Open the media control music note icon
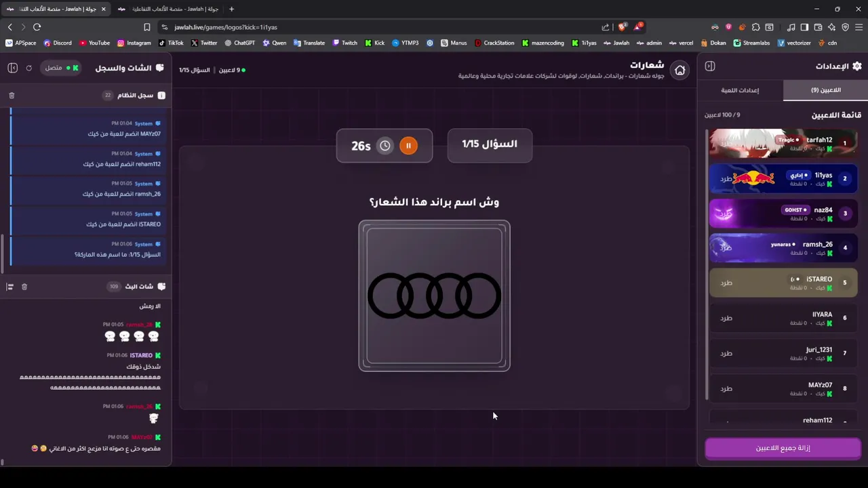This screenshot has width=868, height=488. [791, 27]
